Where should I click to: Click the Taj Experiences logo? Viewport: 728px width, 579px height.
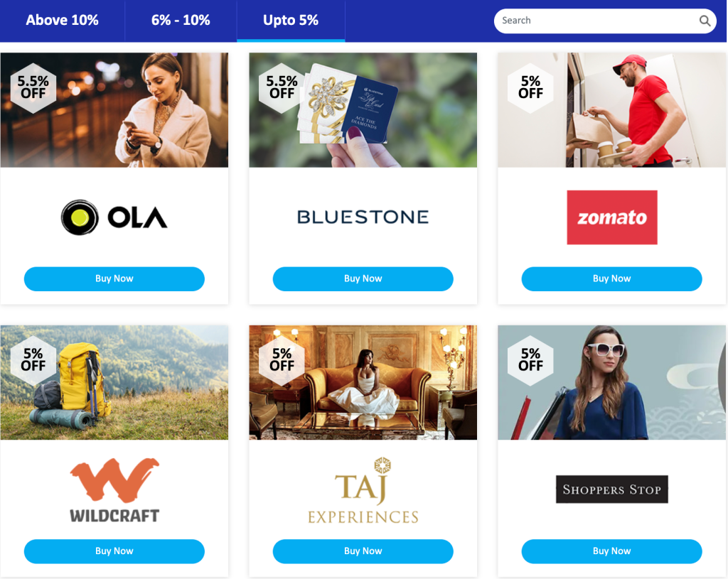click(363, 491)
